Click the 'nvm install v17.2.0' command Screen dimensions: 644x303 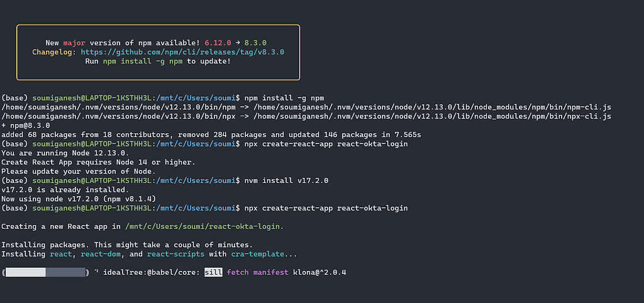click(286, 180)
